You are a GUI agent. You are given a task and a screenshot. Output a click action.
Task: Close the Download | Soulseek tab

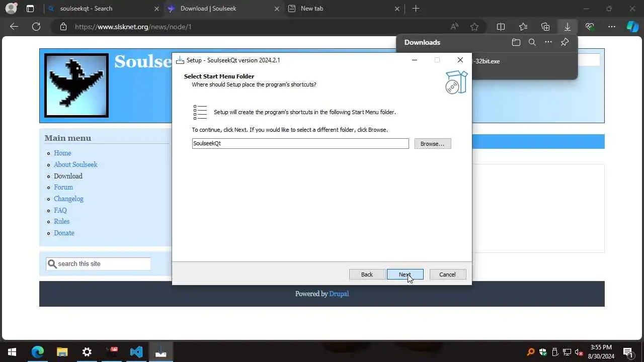277,9
